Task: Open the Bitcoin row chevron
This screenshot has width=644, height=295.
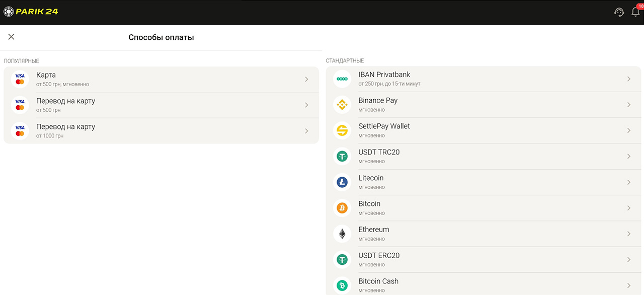Action: tap(628, 208)
